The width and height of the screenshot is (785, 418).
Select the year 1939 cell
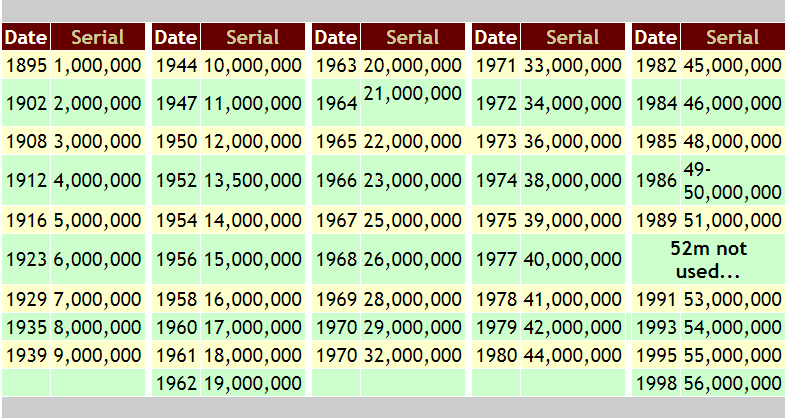pyautogui.click(x=26, y=355)
